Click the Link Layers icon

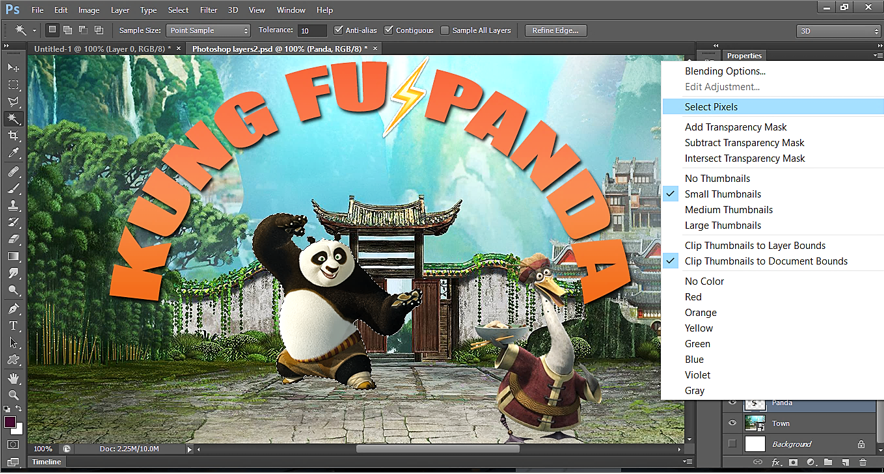(x=758, y=462)
